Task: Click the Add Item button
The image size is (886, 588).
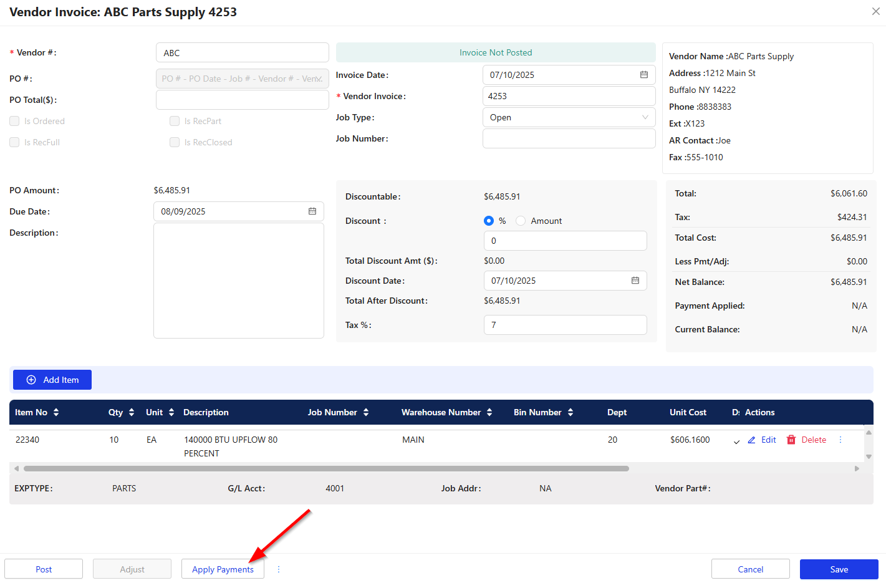Action: click(x=52, y=380)
